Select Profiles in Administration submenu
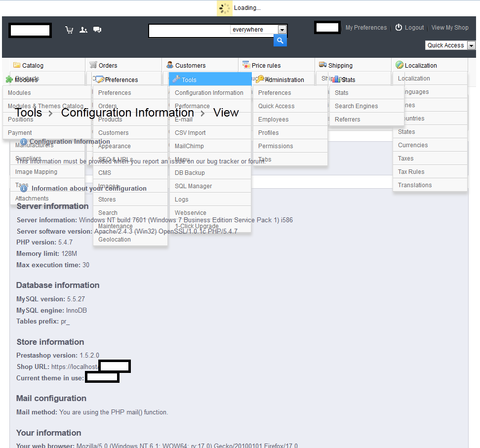 coord(290,133)
